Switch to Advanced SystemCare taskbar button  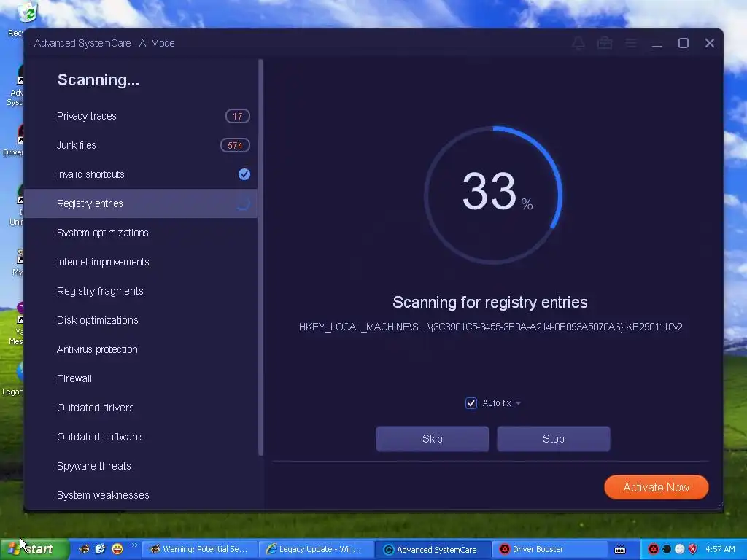pyautogui.click(x=432, y=550)
